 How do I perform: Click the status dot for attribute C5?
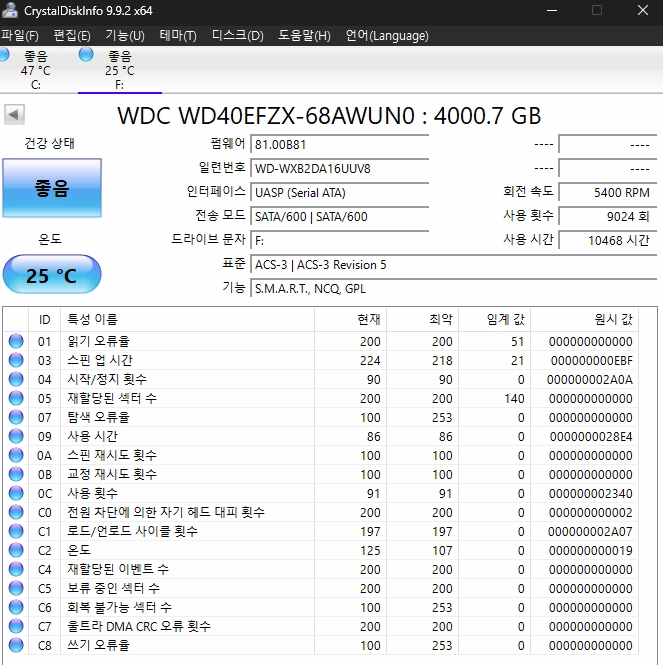[16, 588]
